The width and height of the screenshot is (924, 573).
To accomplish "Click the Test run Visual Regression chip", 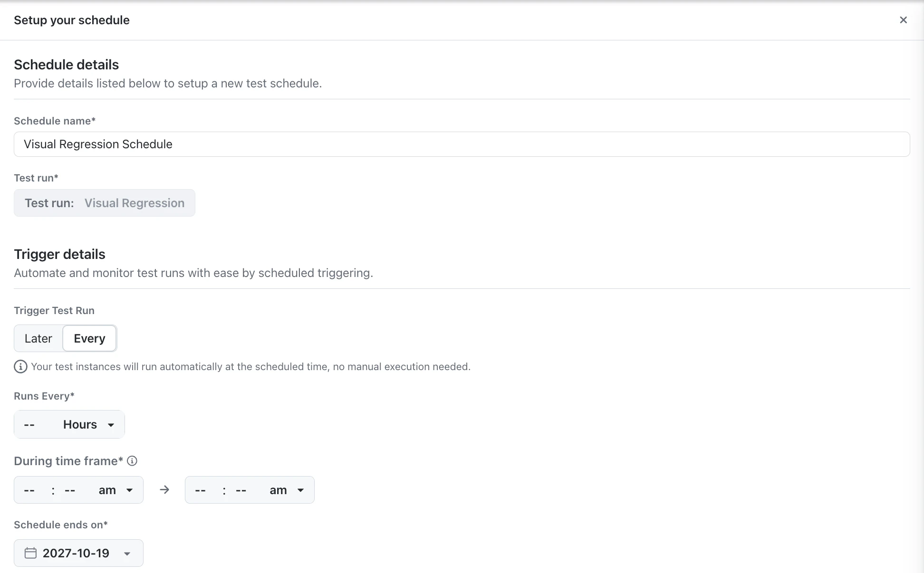I will [105, 203].
